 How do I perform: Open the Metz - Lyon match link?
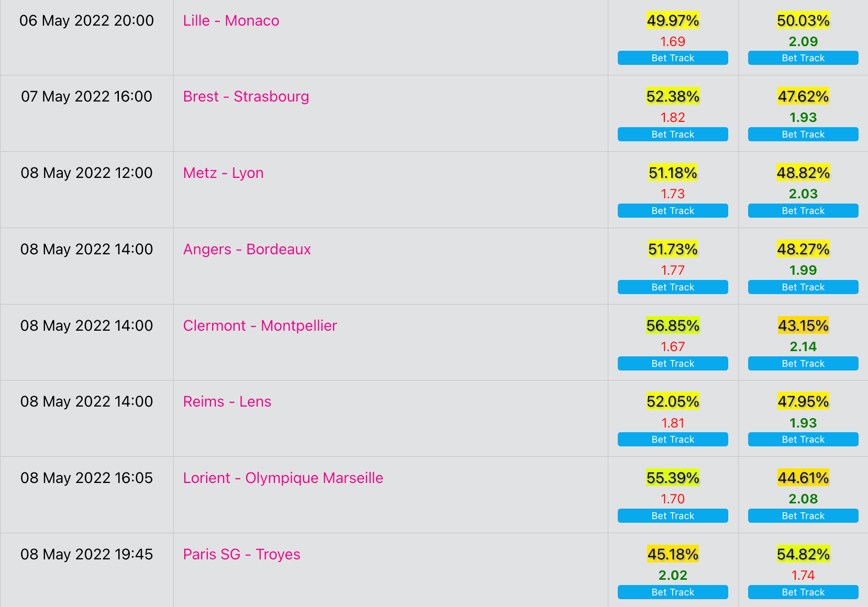click(223, 173)
